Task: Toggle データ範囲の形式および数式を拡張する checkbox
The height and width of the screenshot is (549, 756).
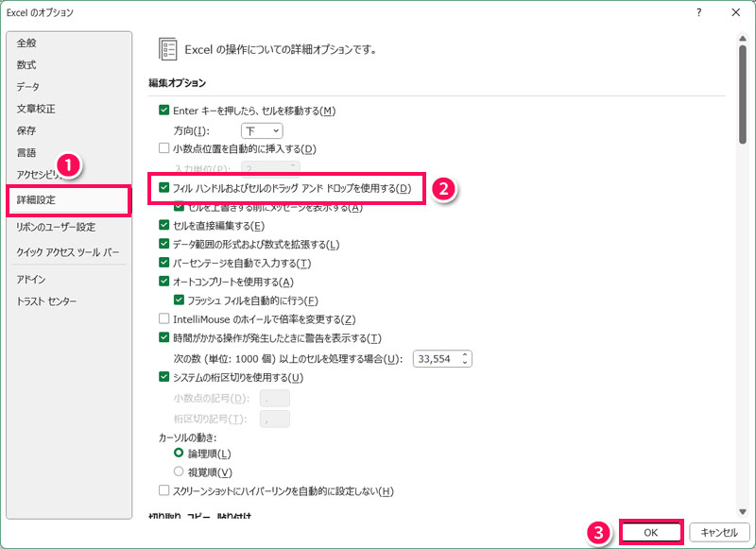Action: tap(163, 244)
